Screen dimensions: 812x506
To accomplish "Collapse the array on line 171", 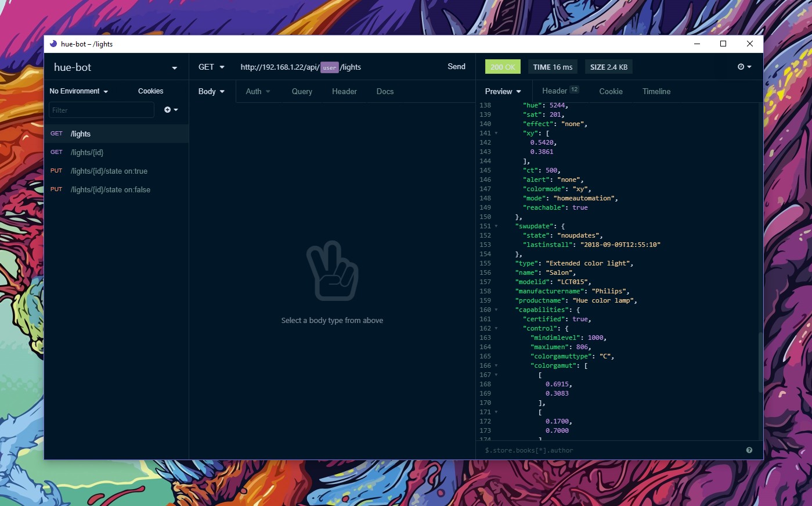I will [496, 412].
